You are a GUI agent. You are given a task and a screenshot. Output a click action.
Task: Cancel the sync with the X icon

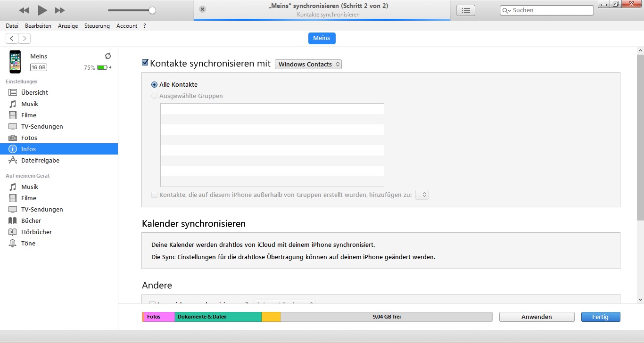(203, 9)
